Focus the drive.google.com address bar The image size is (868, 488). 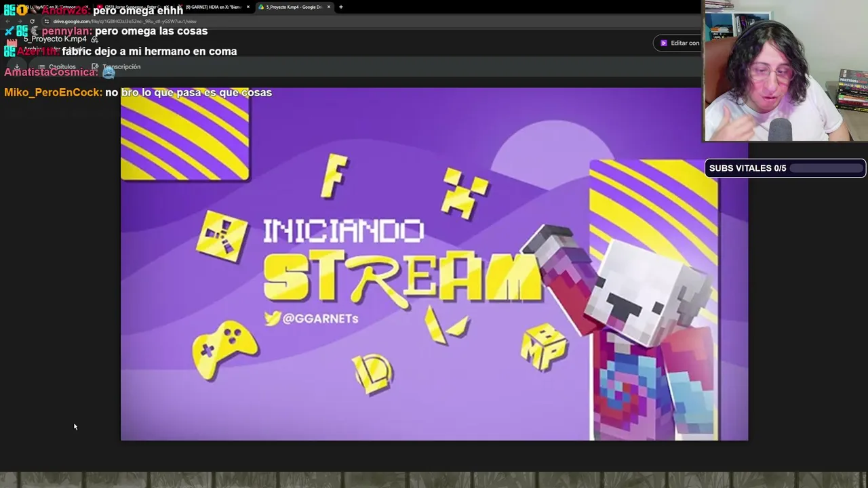[x=124, y=21]
